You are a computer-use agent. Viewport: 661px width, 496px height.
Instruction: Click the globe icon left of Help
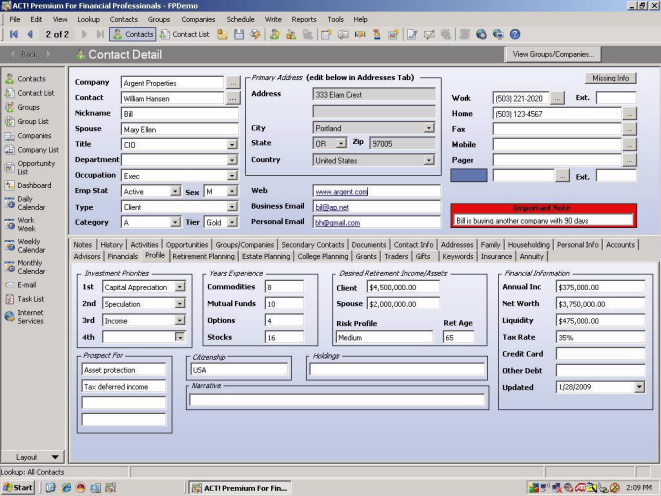point(498,34)
